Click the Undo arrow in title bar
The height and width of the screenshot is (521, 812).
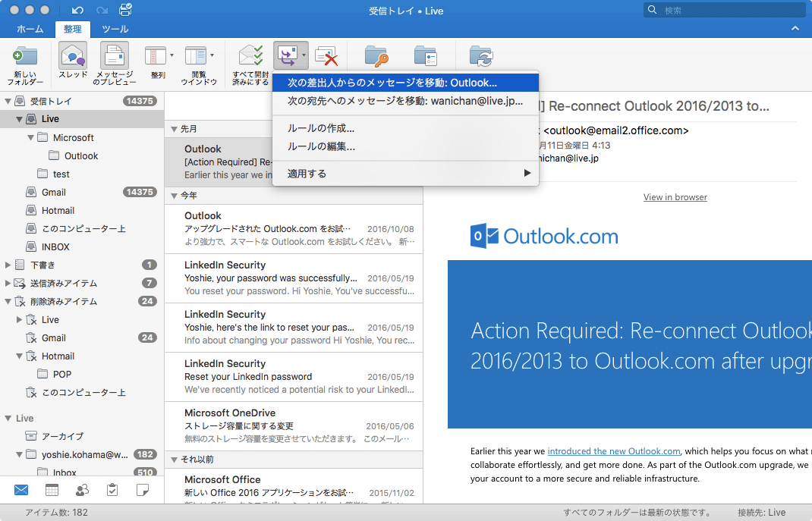point(77,11)
